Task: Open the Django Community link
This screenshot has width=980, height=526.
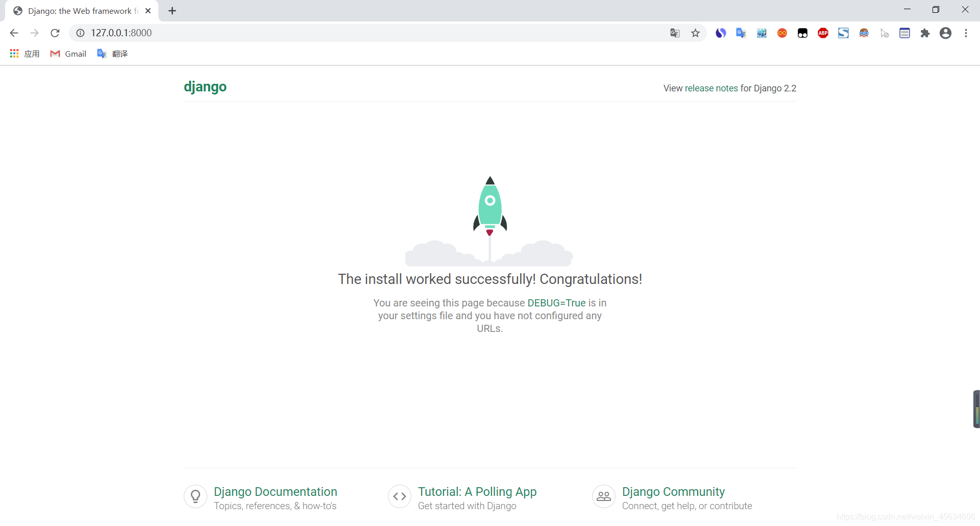Action: pyautogui.click(x=673, y=492)
